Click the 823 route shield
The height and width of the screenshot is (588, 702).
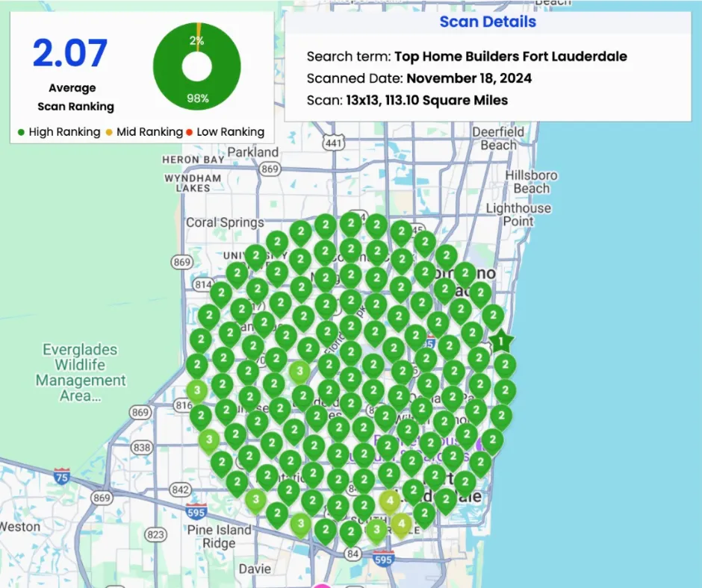point(155,534)
